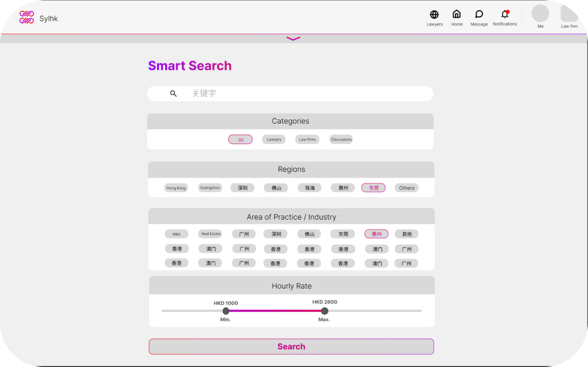
Task: Select the All category chip
Action: (241, 140)
